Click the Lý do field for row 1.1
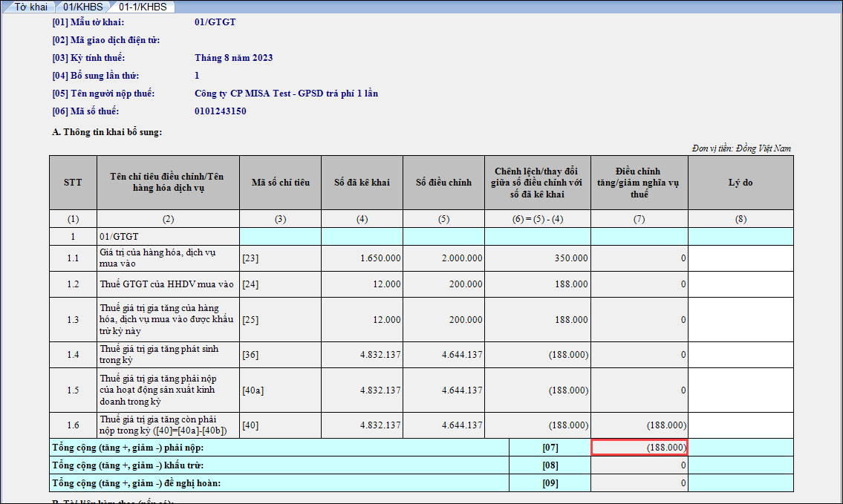 (x=740, y=258)
